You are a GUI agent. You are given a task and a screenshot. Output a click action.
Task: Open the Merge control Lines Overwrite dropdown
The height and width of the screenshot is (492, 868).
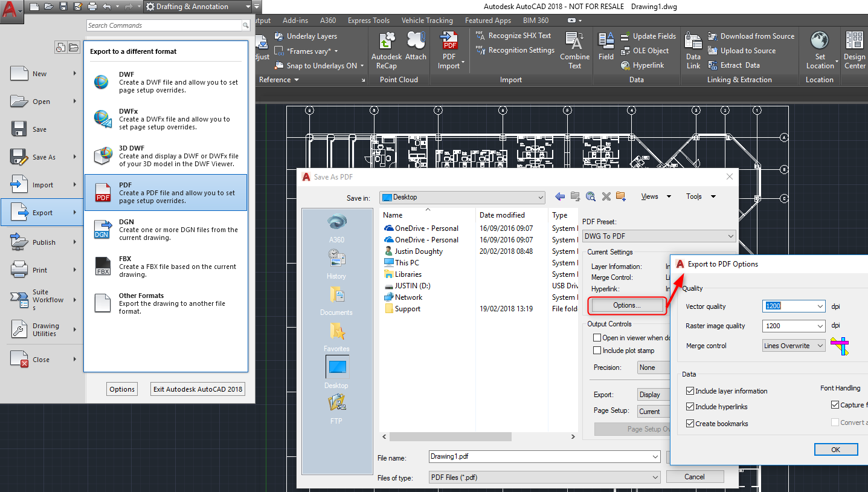point(821,345)
